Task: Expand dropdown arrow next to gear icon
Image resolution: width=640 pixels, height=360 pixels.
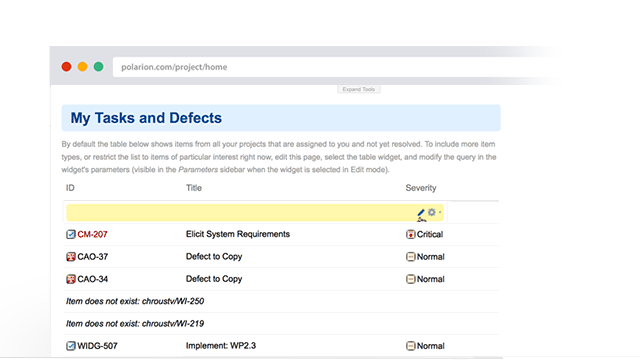Action: pyautogui.click(x=440, y=212)
